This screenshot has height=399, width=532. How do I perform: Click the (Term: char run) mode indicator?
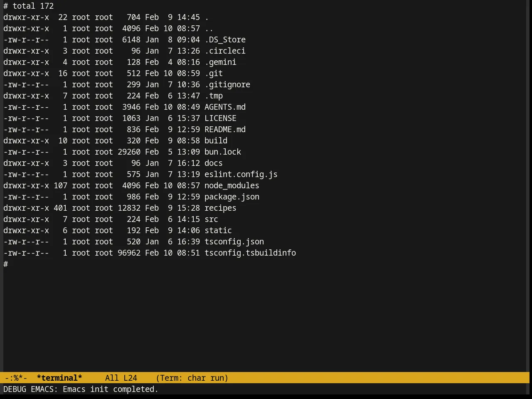click(192, 378)
